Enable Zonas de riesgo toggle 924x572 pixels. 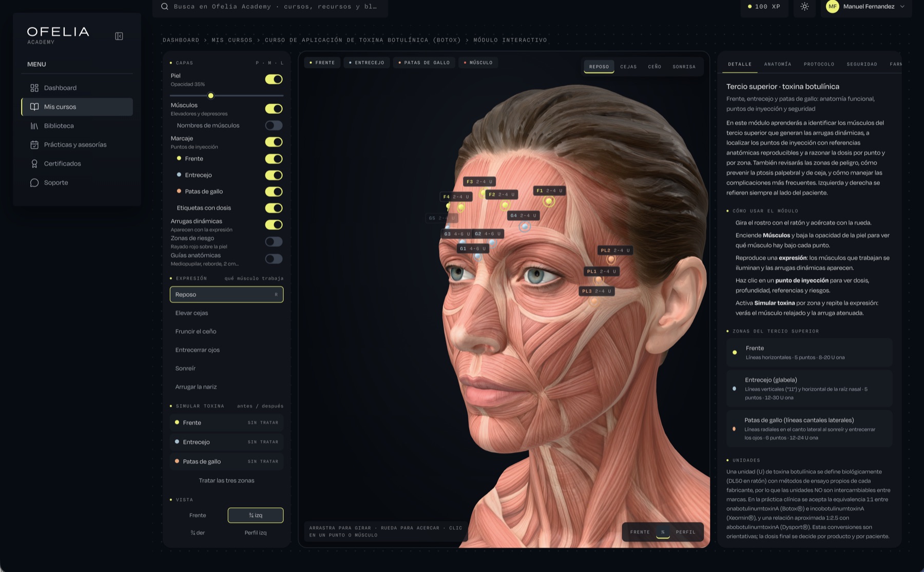pos(274,241)
